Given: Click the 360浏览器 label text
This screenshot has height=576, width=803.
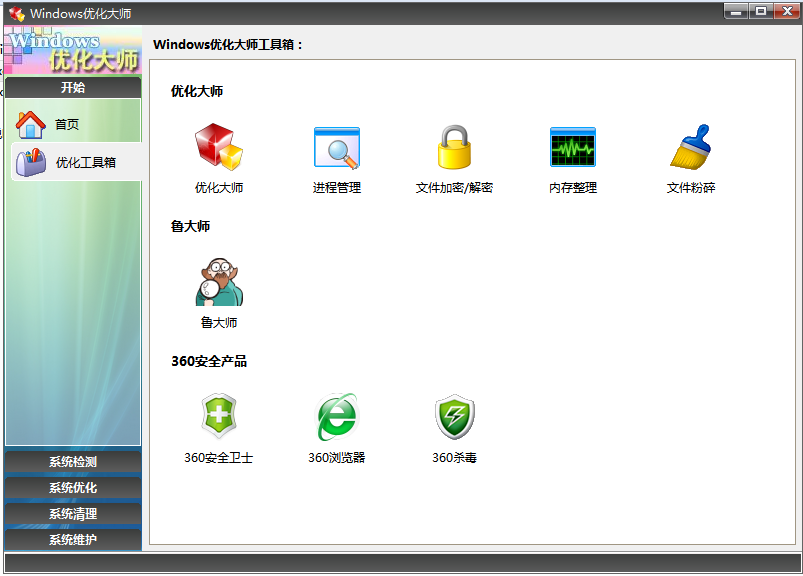Looking at the screenshot, I should point(336,458).
